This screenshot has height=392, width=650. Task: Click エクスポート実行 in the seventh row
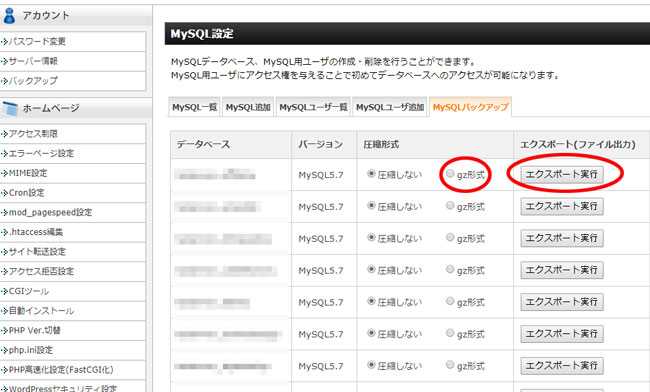coord(562,365)
